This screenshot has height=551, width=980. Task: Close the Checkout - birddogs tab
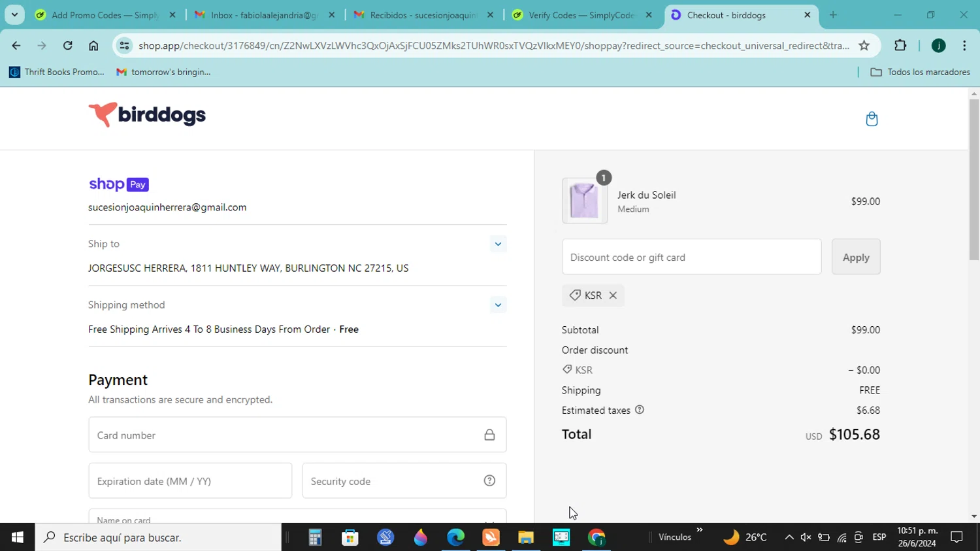(x=808, y=14)
